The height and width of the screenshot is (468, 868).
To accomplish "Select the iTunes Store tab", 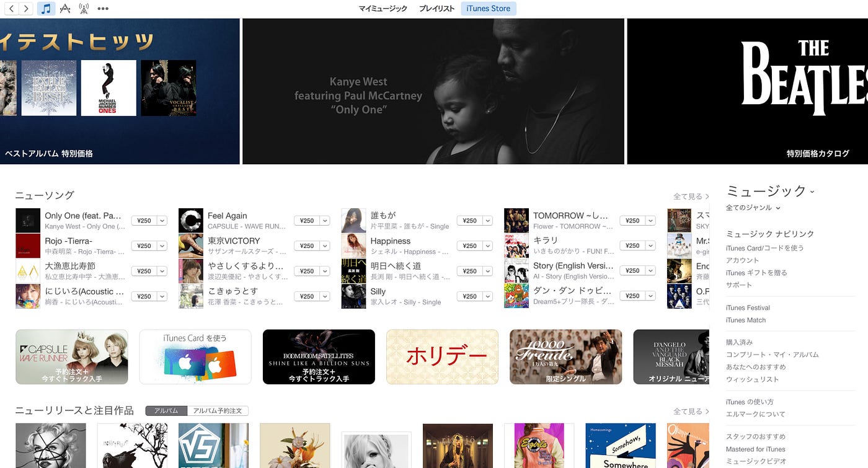I will tap(488, 8).
